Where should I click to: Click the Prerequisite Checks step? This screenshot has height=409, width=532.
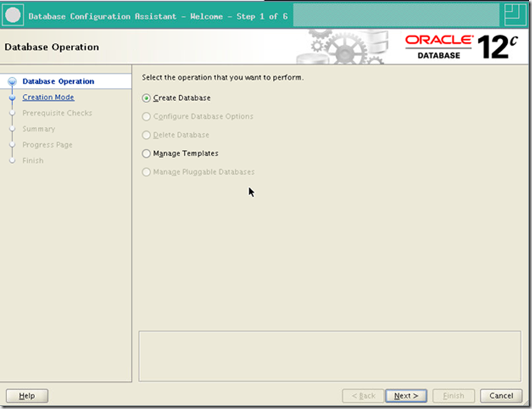pos(57,113)
